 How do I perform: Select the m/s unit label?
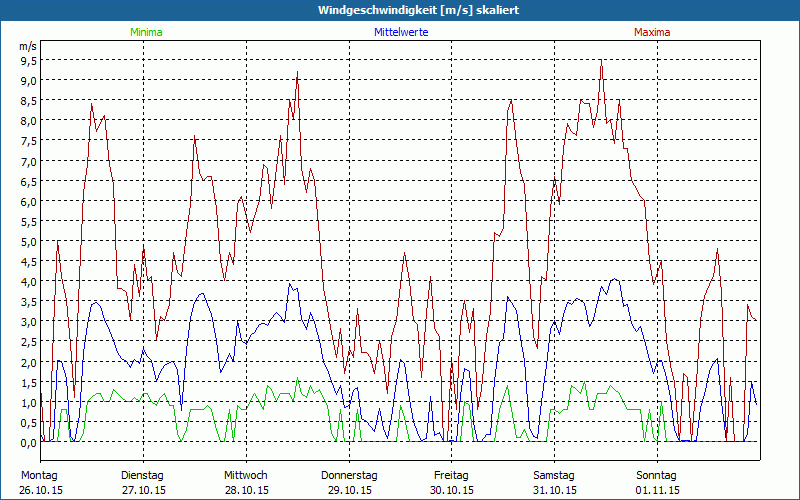(x=28, y=46)
